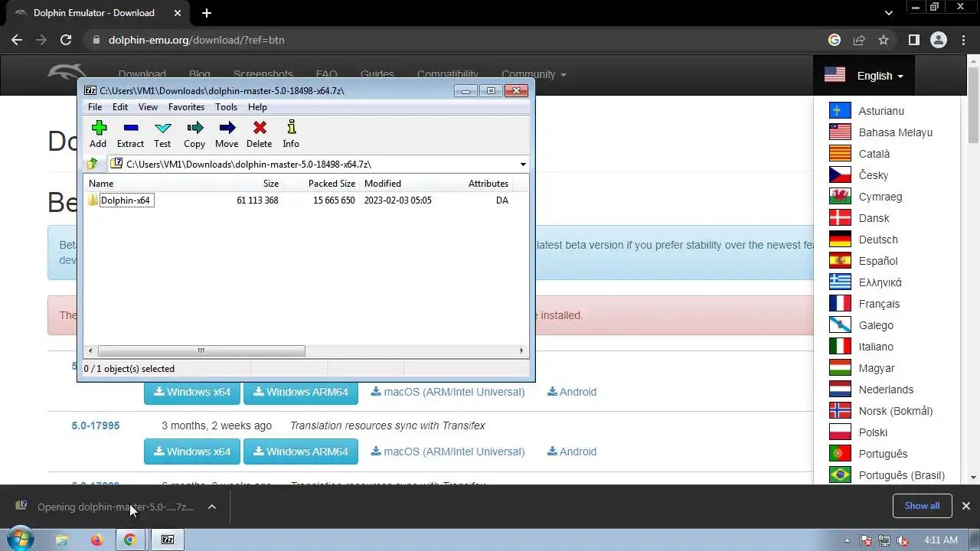Open the Tools menu in 7-Zip
980x551 pixels.
(226, 107)
